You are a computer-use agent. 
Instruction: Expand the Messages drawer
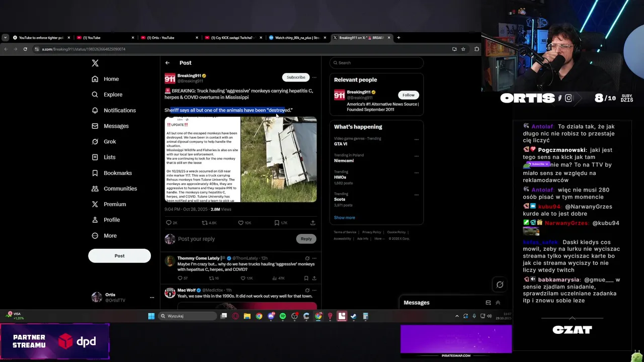click(498, 303)
